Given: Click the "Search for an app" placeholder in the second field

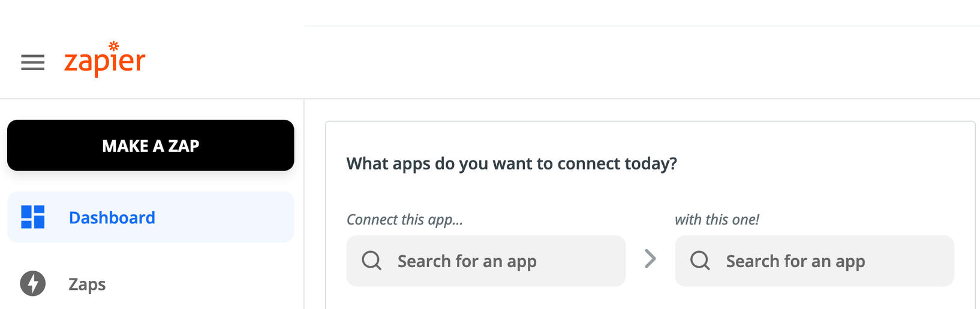Looking at the screenshot, I should pos(795,261).
